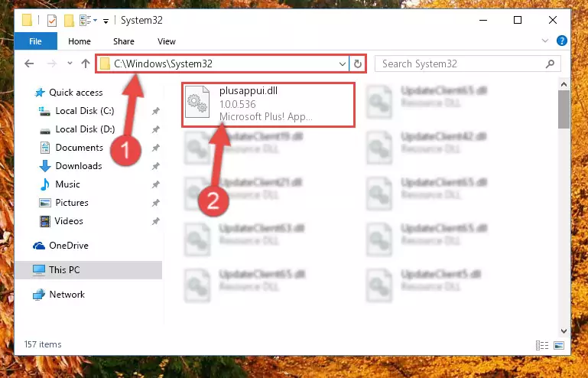Click the folder icon in address bar
Screen dimensions: 588x378
coord(105,64)
